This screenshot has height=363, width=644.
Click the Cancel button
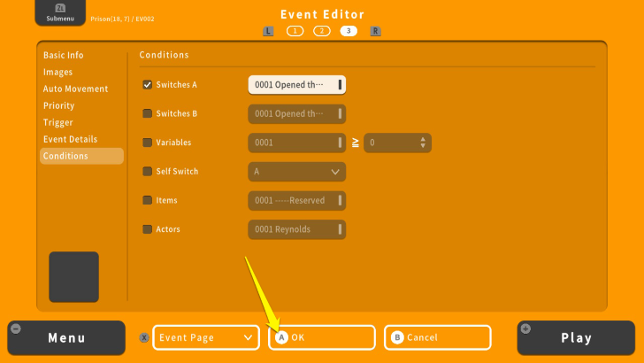click(x=438, y=337)
